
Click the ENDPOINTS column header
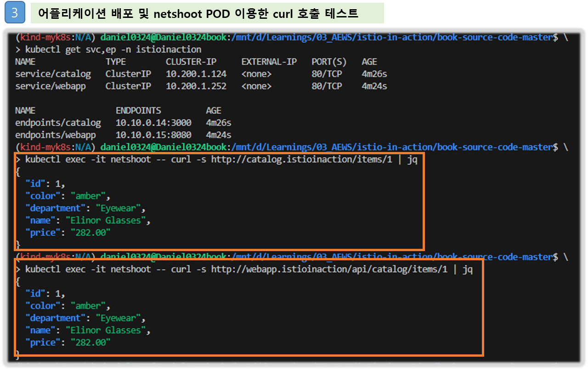pos(138,111)
